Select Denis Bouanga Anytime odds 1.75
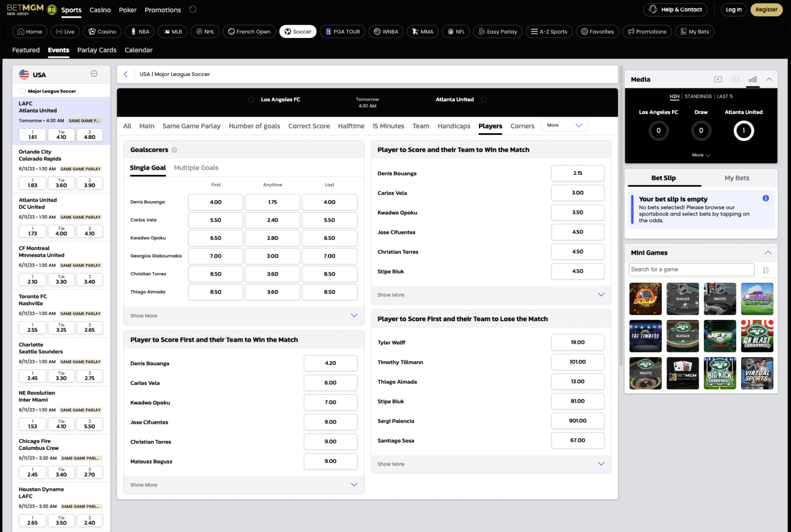Viewport: 791px width, 532px height. (x=272, y=202)
